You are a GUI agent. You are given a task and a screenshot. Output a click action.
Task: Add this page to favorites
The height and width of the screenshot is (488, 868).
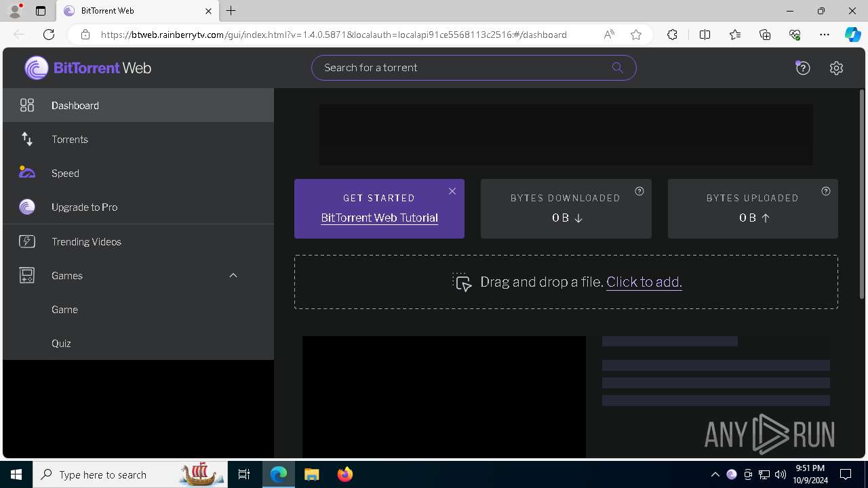click(636, 35)
